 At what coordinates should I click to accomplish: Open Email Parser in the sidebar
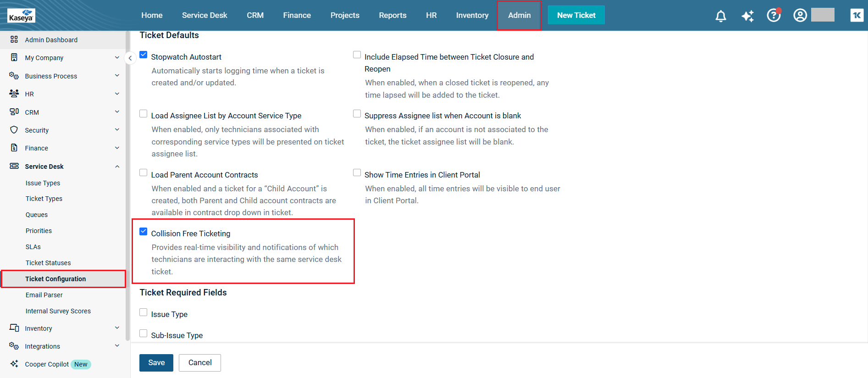[44, 295]
